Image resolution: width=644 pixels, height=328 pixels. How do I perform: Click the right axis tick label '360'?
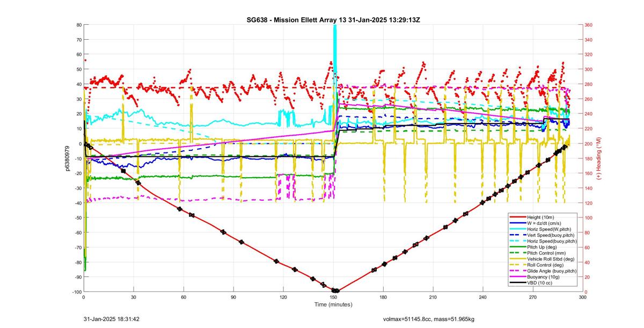point(588,25)
